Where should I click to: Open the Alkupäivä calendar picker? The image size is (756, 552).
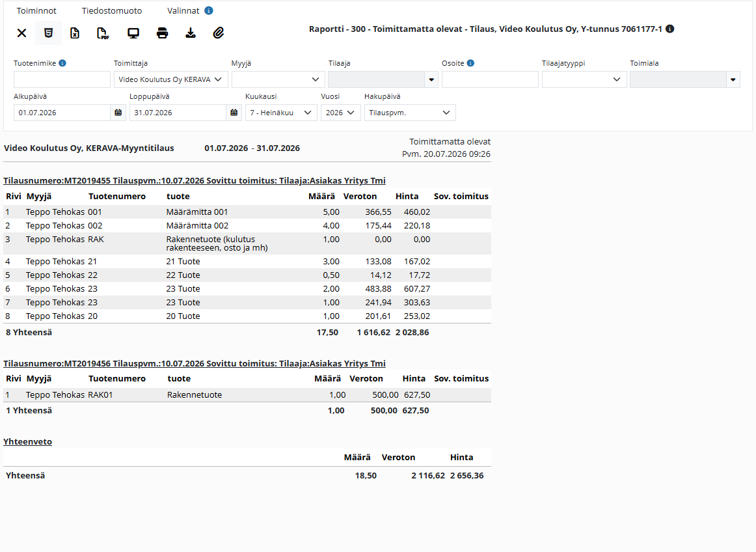pos(118,113)
